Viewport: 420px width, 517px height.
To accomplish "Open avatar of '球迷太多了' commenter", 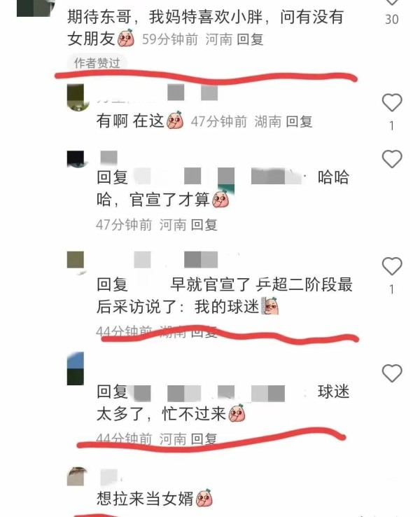I will (x=76, y=368).
